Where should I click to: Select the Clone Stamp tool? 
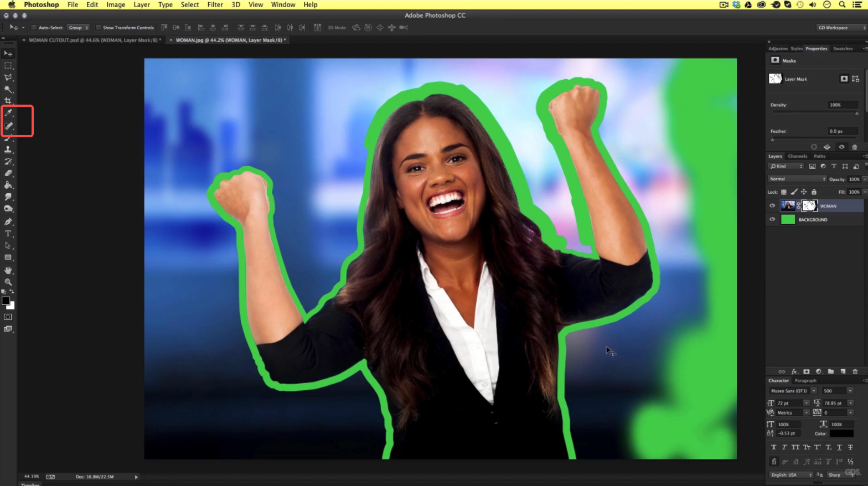tap(8, 149)
